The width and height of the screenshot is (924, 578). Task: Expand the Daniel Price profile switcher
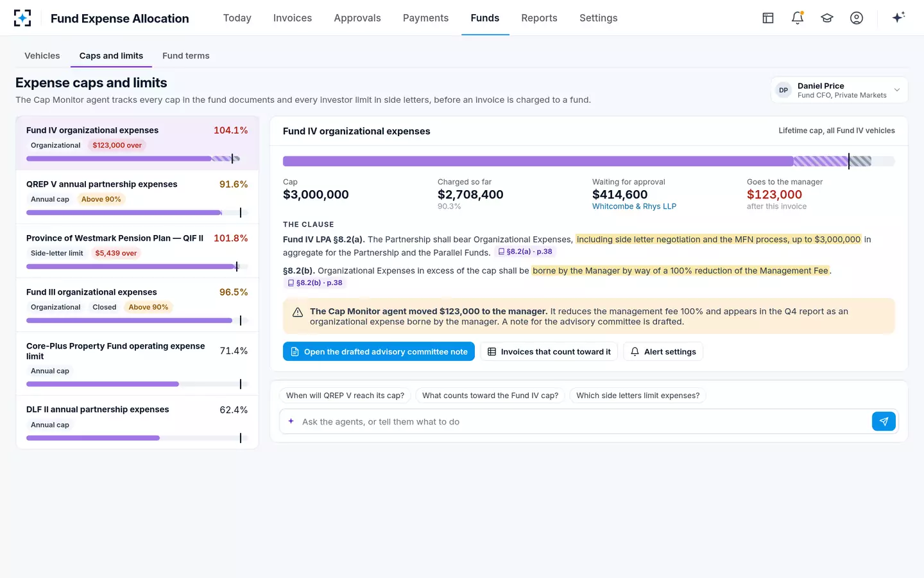click(x=839, y=90)
